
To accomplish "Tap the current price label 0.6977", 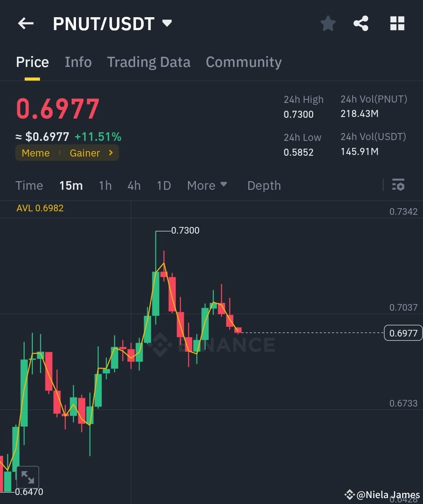I will 403,333.
